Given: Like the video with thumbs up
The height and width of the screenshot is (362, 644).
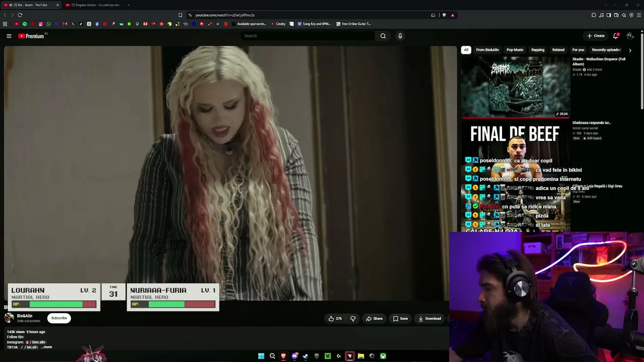Looking at the screenshot, I should (335, 318).
